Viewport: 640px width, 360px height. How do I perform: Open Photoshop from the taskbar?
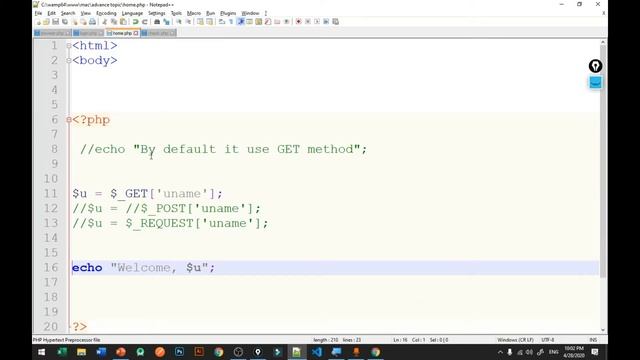click(179, 352)
